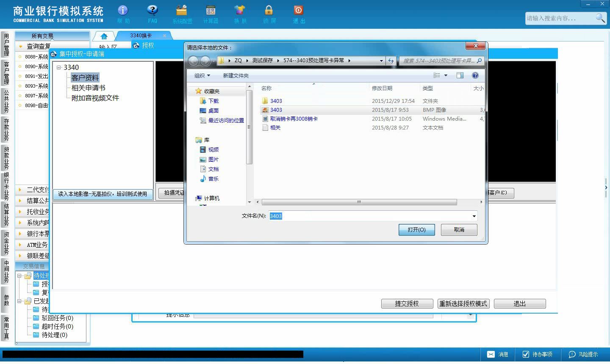Image resolution: width=610 pixels, height=364 pixels.
Task: Open the 帮助 help icon
Action: click(x=123, y=14)
